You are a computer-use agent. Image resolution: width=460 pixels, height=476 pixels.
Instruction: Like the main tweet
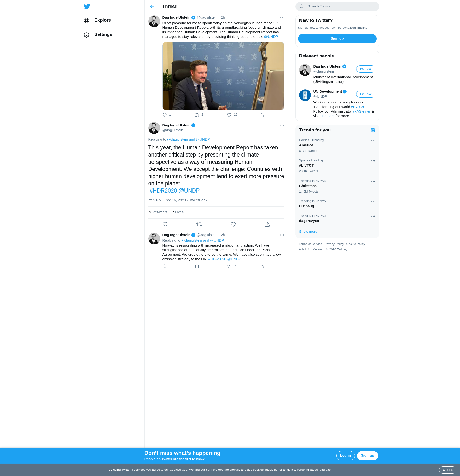(233, 224)
